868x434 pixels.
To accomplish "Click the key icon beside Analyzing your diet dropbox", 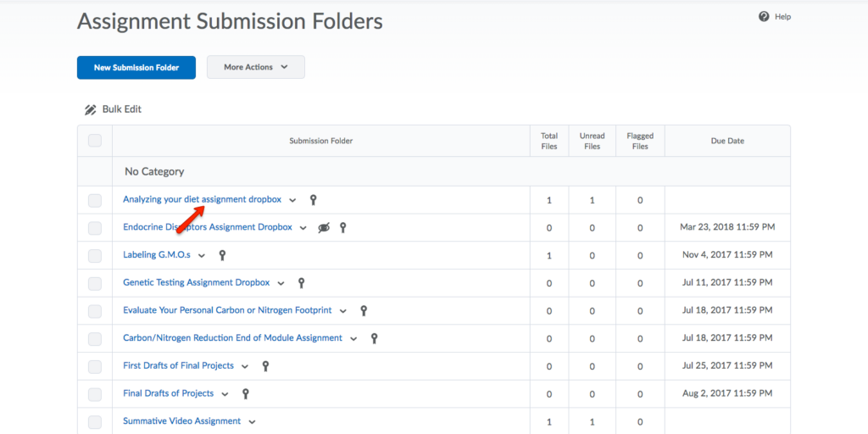I will (x=313, y=200).
